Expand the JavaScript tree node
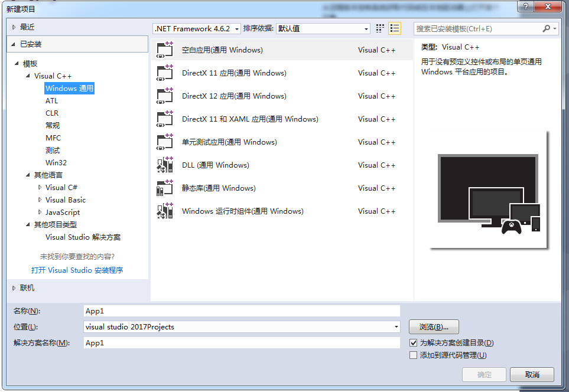Viewport: 569px width, 392px height. point(40,212)
